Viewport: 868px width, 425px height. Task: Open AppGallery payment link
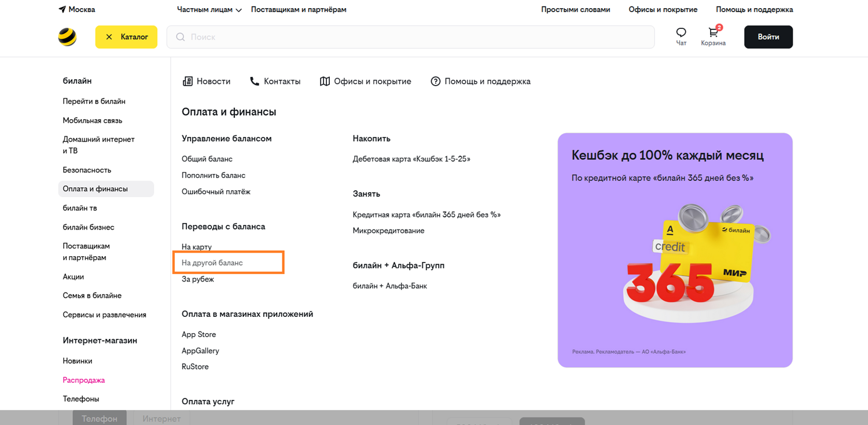click(x=200, y=351)
